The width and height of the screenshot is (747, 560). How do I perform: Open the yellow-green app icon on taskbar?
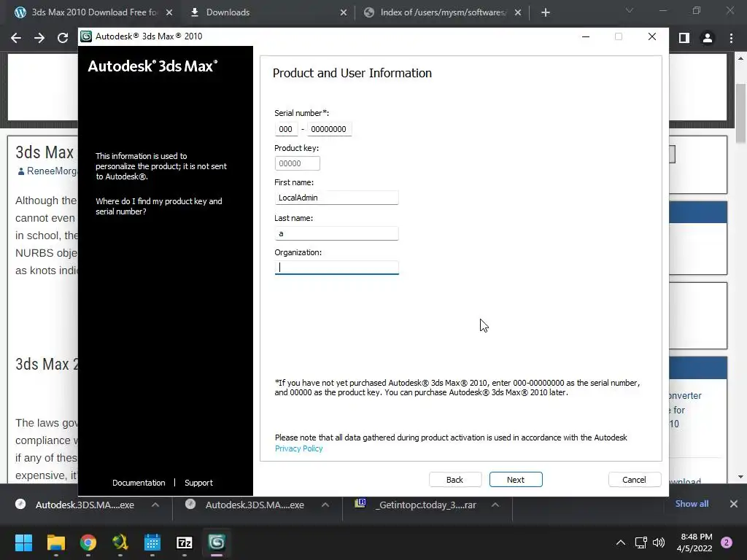[x=120, y=542]
